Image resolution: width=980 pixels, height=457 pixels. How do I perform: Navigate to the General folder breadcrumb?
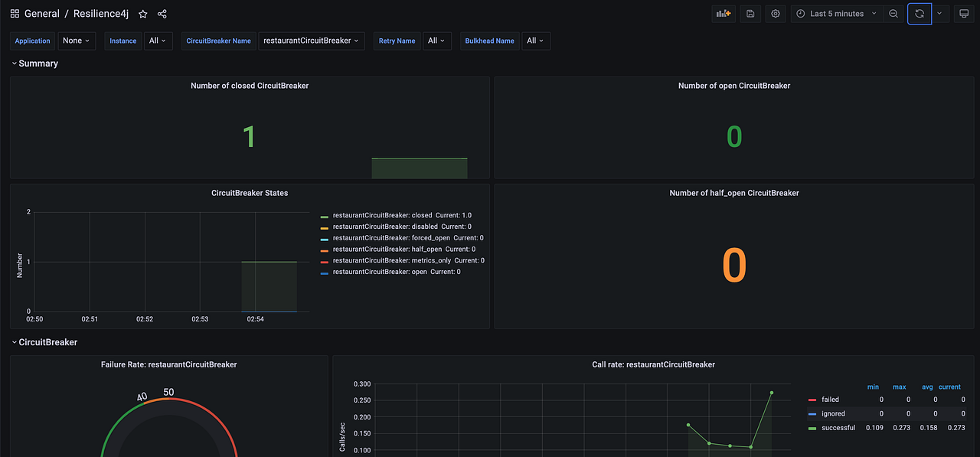tap(42, 13)
